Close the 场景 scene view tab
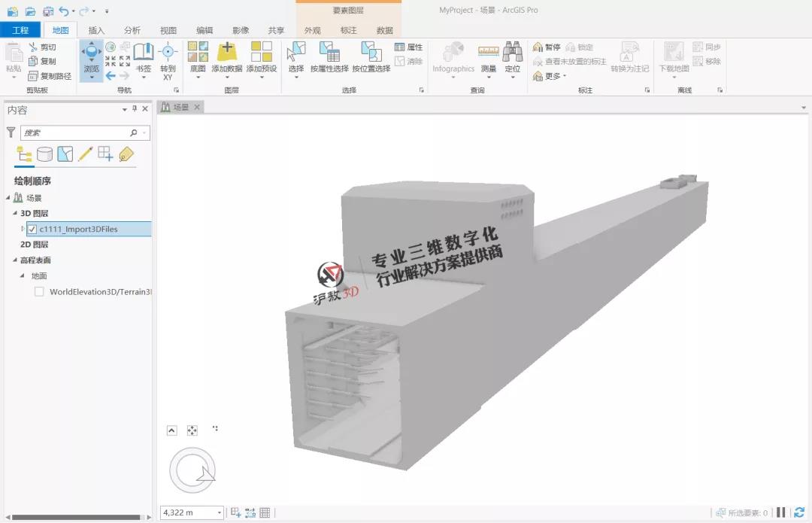This screenshot has width=812, height=523. pos(197,108)
